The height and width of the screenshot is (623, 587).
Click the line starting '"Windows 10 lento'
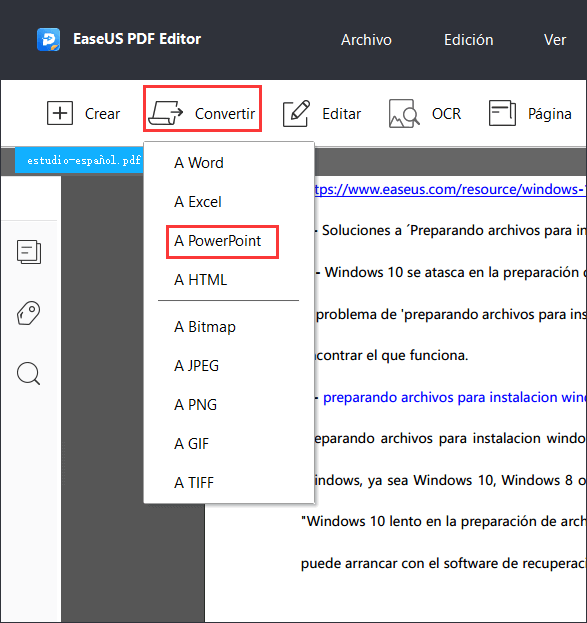tap(444, 521)
